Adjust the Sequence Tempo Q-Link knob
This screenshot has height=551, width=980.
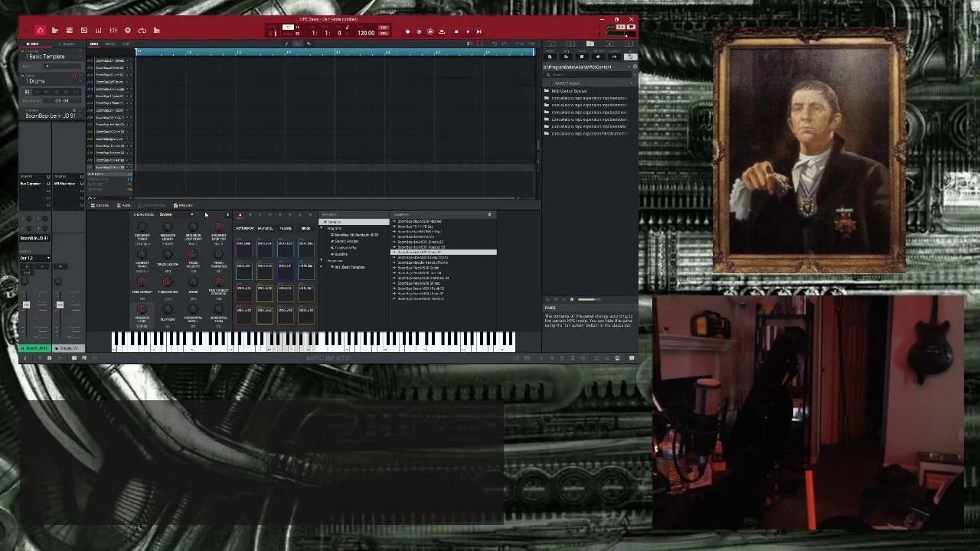[142, 227]
